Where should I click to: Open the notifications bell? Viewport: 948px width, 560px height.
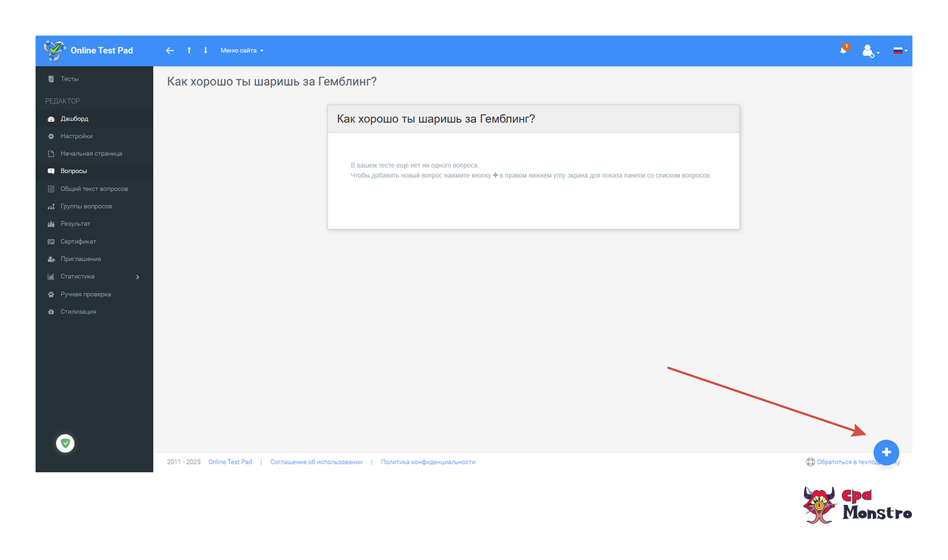click(x=844, y=50)
